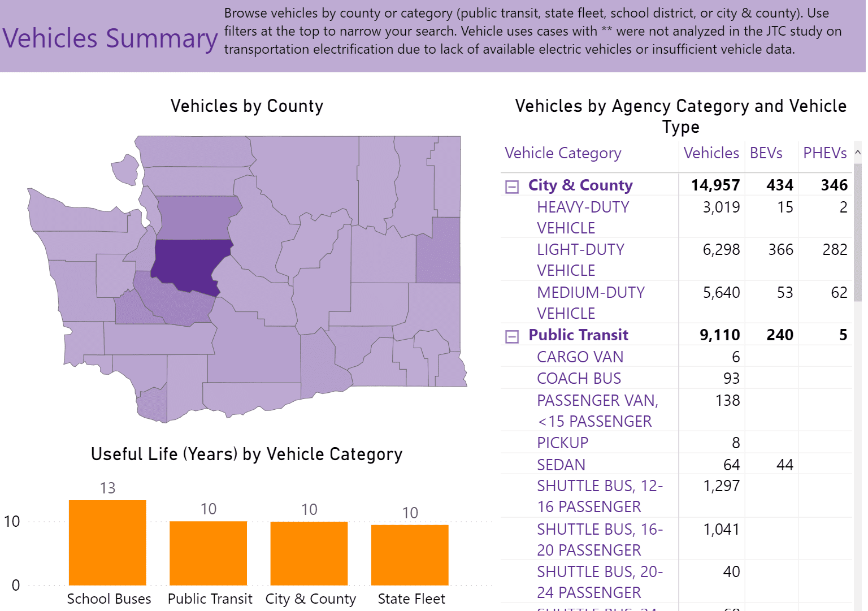Click the COACH BUS row

pyautogui.click(x=579, y=378)
